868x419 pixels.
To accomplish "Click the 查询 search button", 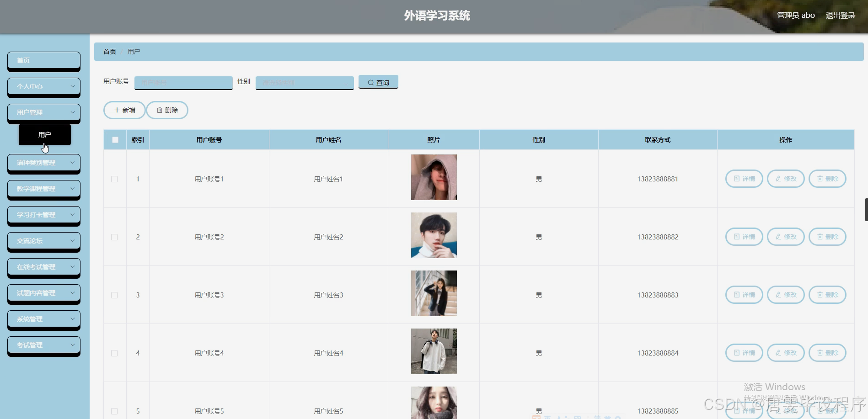I will (x=378, y=82).
